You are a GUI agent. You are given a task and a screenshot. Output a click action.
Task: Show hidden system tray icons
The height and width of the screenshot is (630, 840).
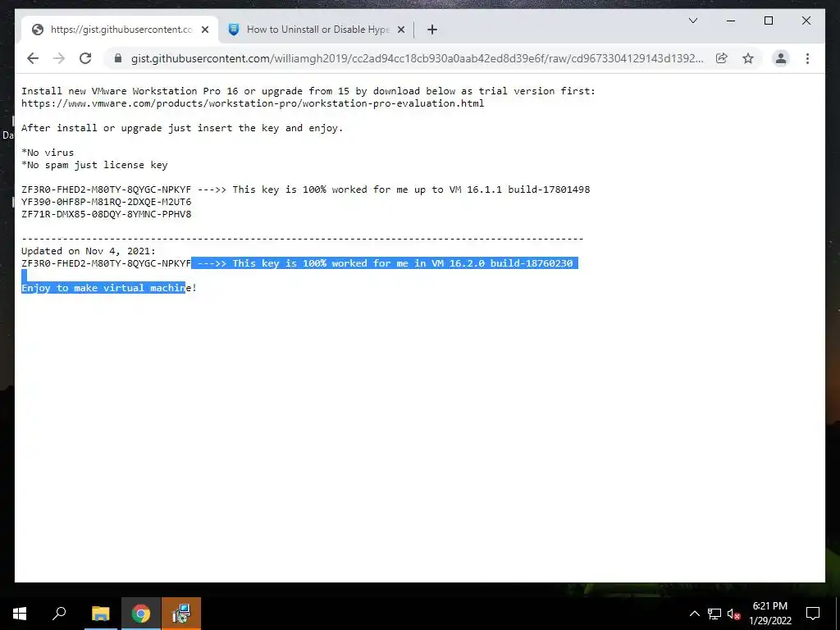[x=694, y=614]
